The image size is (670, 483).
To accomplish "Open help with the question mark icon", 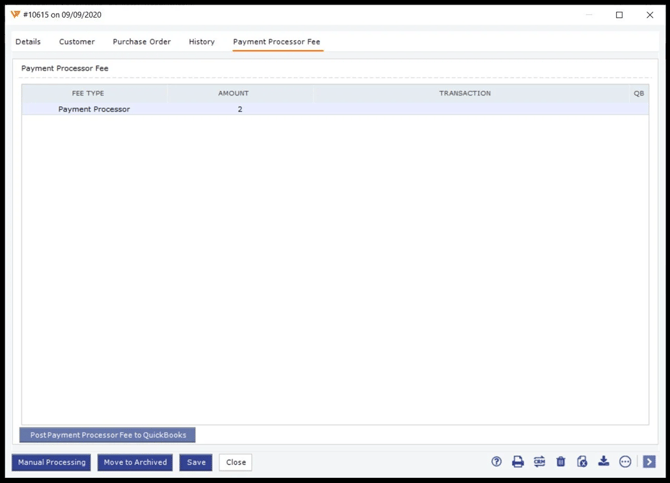I will click(x=496, y=462).
